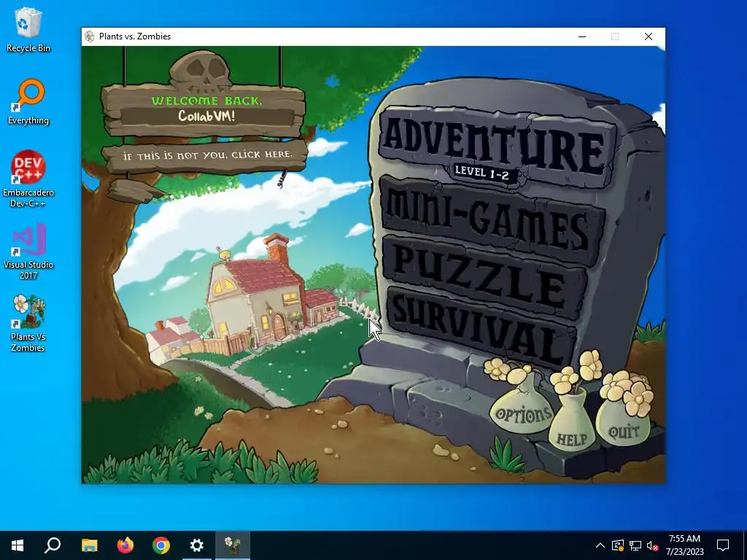Minimize the Plants vs. Zombies window

(x=582, y=36)
